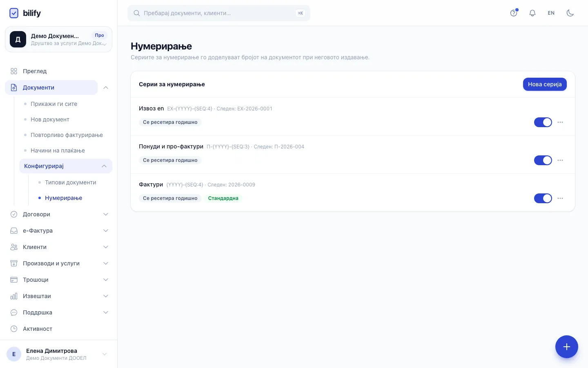Expand the Договори section

pos(106,214)
